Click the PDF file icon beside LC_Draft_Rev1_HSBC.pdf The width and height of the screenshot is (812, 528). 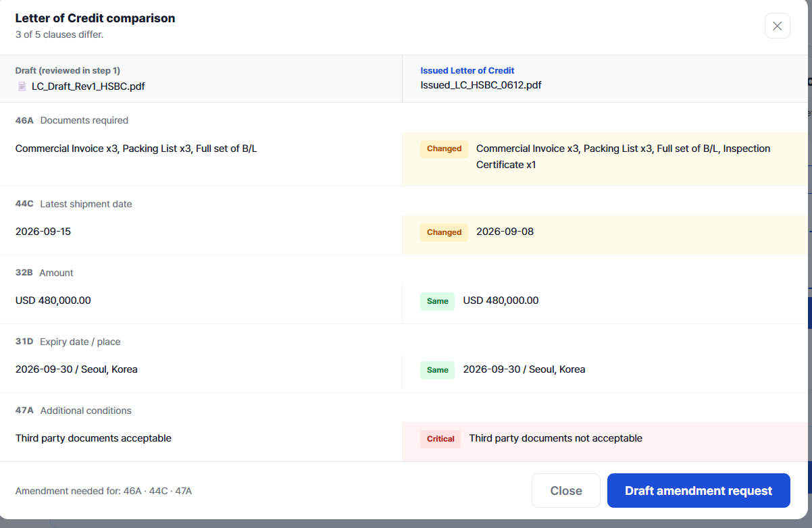tap(22, 86)
